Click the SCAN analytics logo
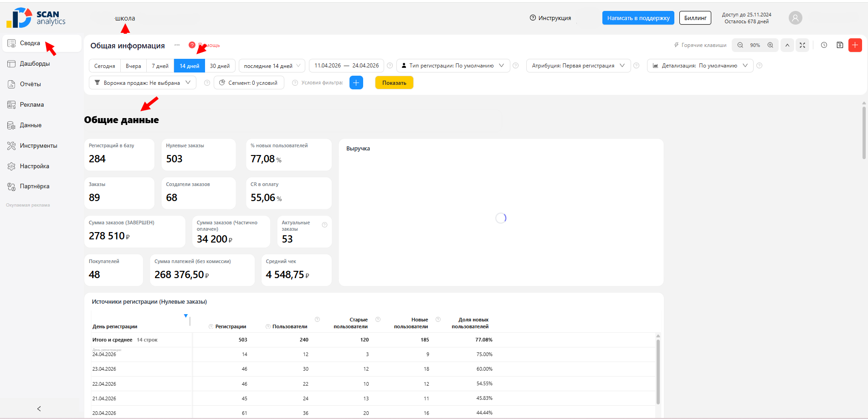Screen dimensions: 868x419 click(36, 18)
